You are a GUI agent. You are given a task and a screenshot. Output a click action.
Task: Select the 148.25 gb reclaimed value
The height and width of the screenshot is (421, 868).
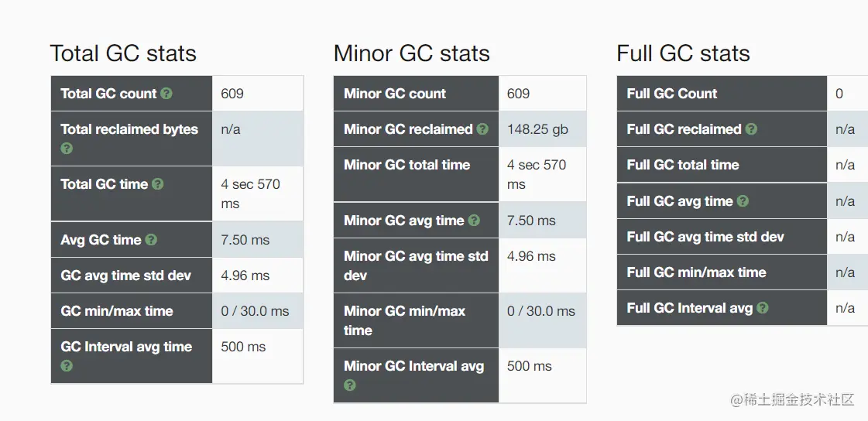tap(537, 129)
